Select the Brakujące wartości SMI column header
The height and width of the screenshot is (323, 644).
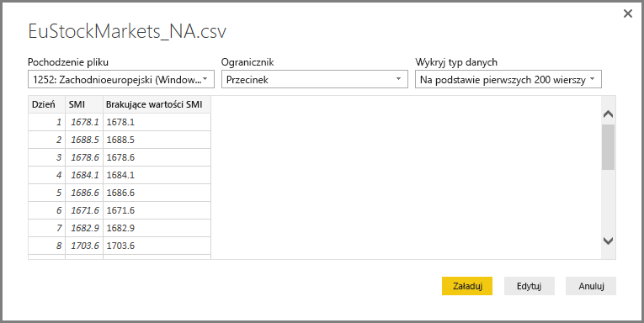[x=157, y=104]
